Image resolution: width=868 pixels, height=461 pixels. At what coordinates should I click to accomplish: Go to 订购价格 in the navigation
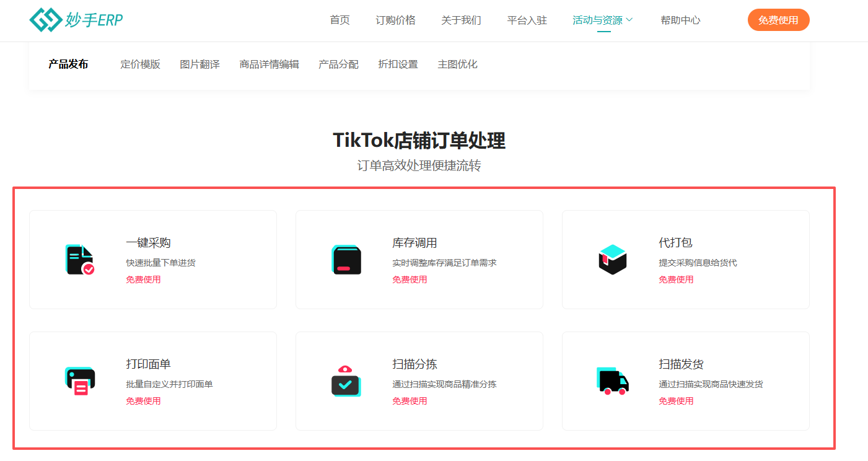pos(396,20)
